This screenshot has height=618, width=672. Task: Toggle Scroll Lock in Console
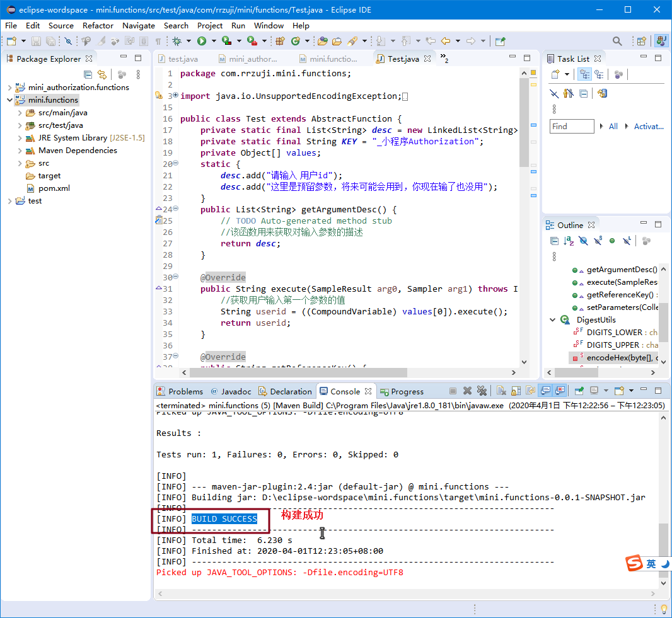(x=516, y=391)
